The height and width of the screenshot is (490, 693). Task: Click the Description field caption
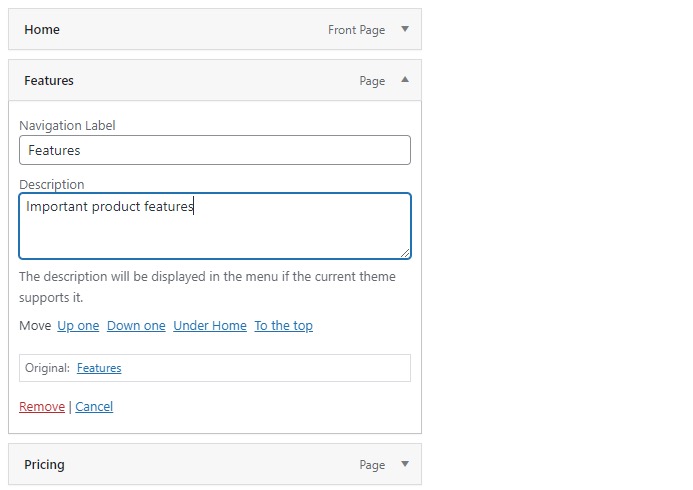point(52,184)
